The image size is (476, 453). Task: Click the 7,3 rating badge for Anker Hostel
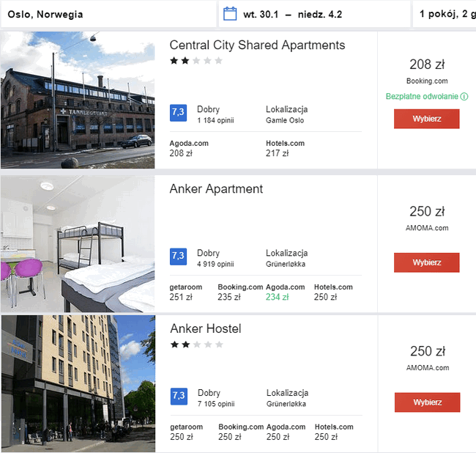coord(179,396)
